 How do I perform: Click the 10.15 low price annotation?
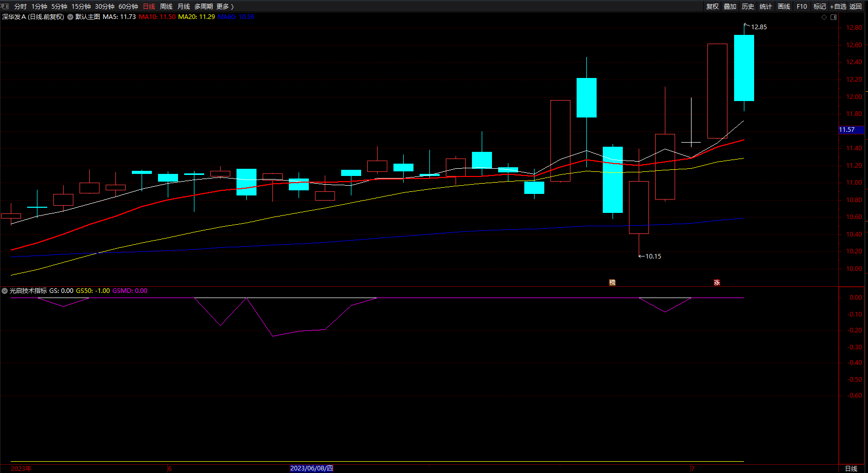tap(653, 257)
